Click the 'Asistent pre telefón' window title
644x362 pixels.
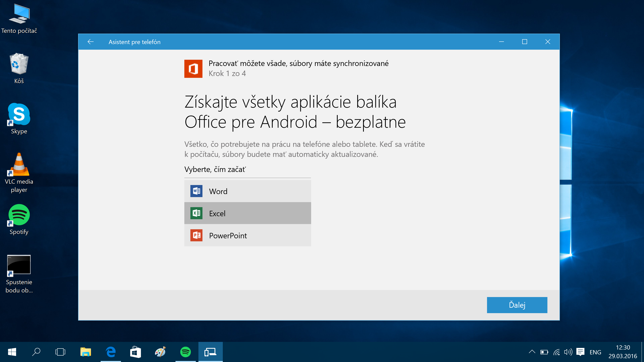pyautogui.click(x=134, y=42)
